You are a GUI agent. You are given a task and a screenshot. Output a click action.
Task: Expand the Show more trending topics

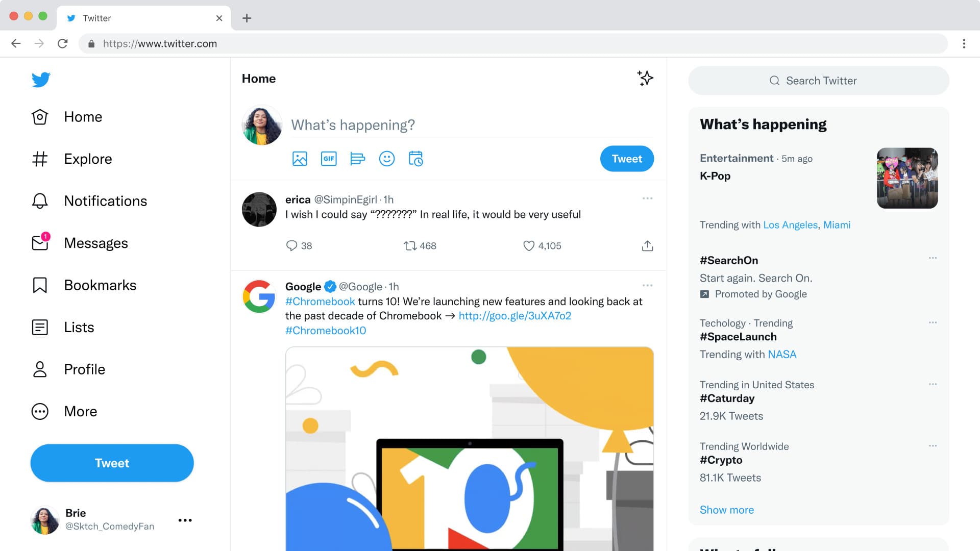point(726,509)
